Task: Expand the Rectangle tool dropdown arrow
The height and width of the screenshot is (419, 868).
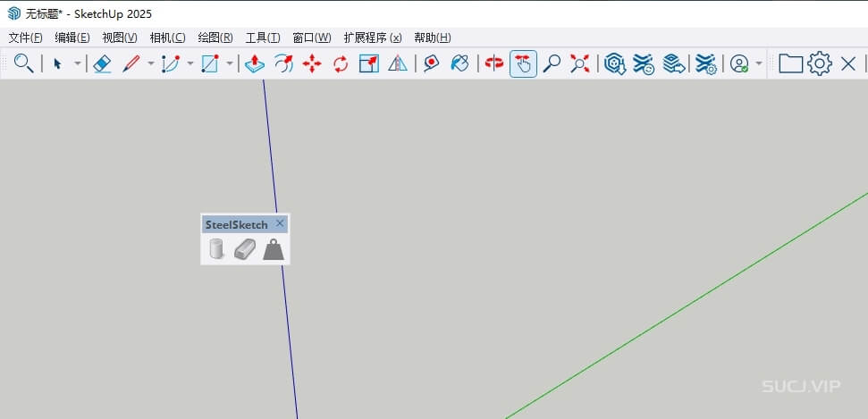Action: coord(230,63)
